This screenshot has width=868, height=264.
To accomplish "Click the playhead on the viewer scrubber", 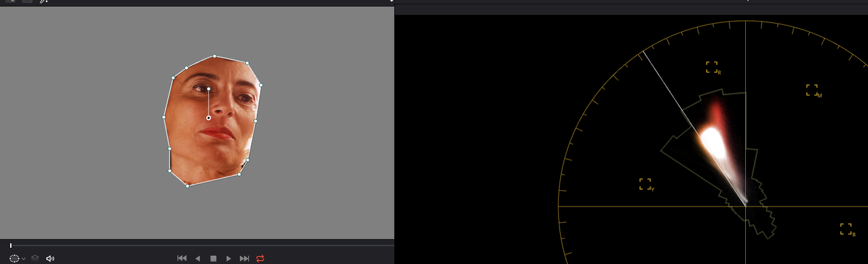I will [11, 245].
